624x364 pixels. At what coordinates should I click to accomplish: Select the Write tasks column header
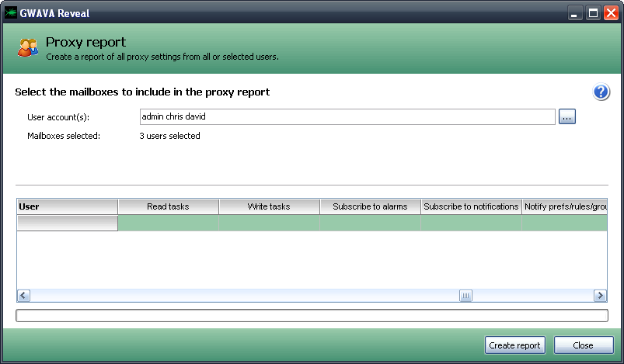click(269, 206)
